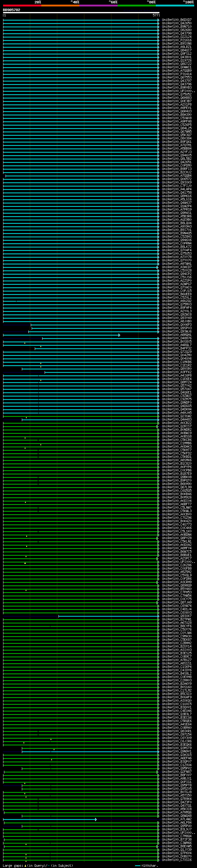Click UniRef100_Q9NDF0 label

tap(177, 403)
